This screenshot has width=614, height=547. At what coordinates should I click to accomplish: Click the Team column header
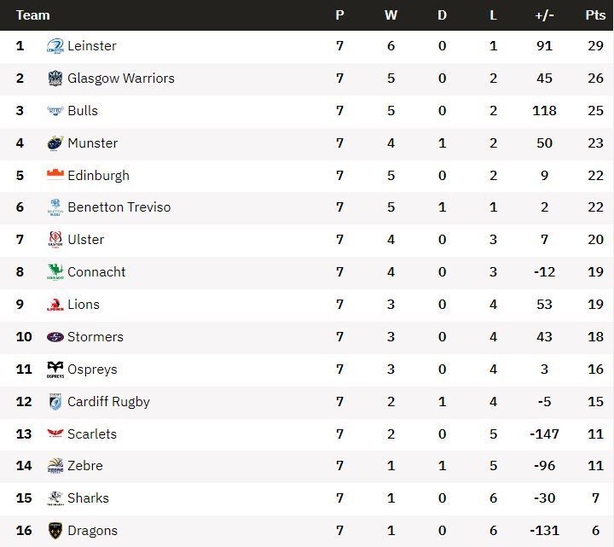point(33,15)
